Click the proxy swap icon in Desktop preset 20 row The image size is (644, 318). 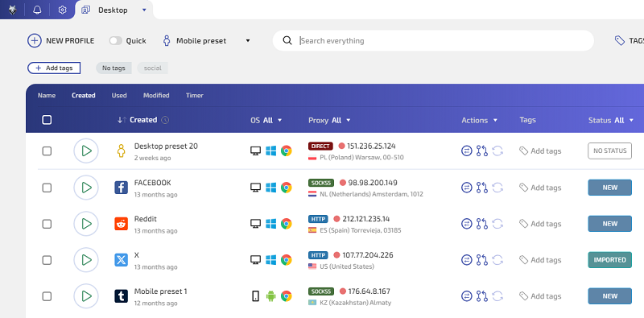point(467,151)
